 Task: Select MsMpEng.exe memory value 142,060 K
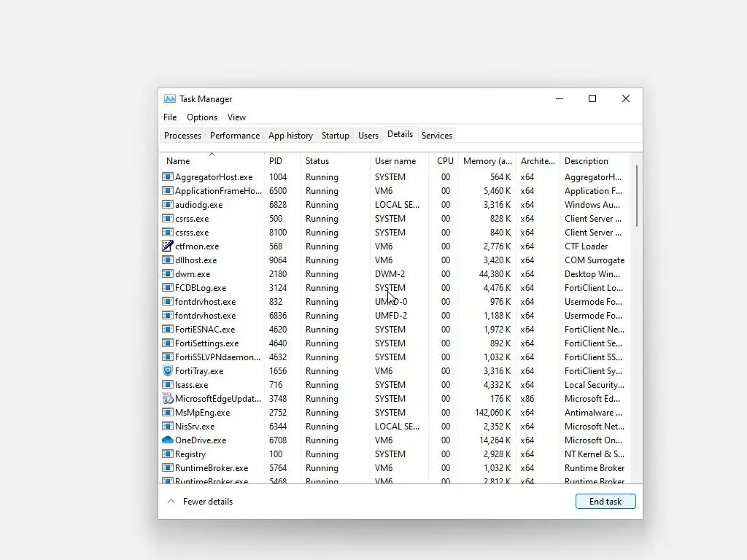click(492, 413)
